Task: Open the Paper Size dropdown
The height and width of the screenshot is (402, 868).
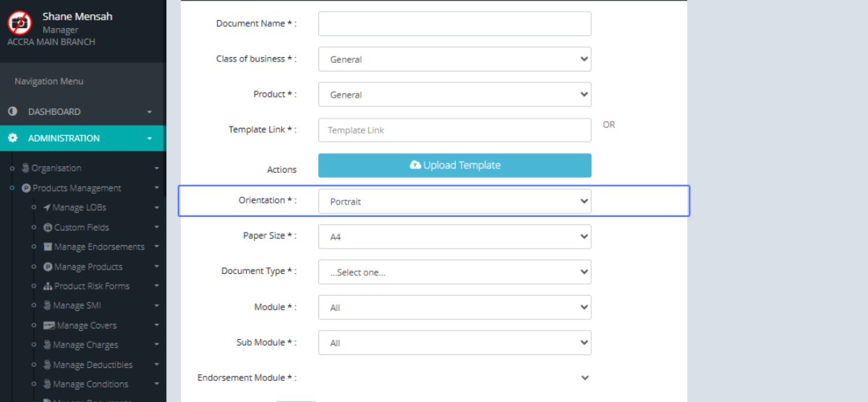Action: (x=454, y=236)
